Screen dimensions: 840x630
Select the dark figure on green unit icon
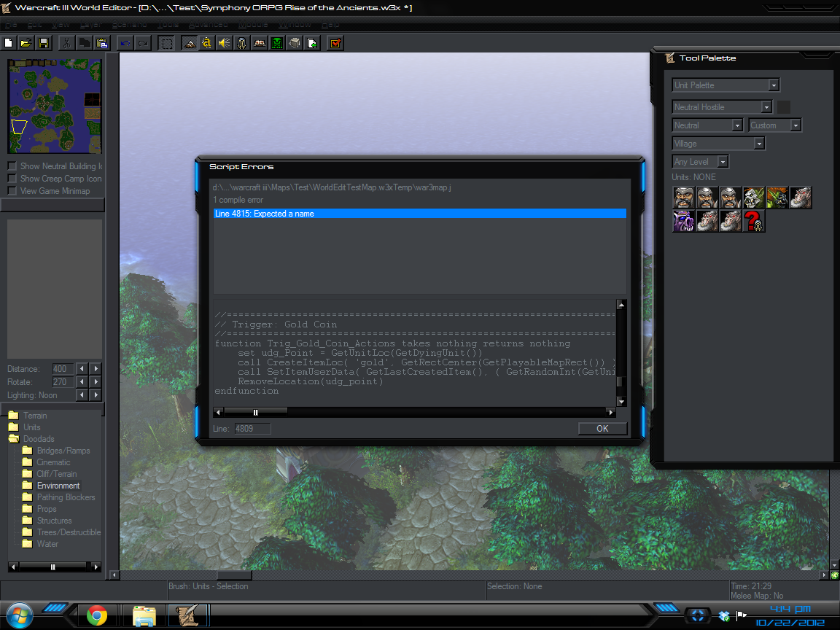point(777,198)
